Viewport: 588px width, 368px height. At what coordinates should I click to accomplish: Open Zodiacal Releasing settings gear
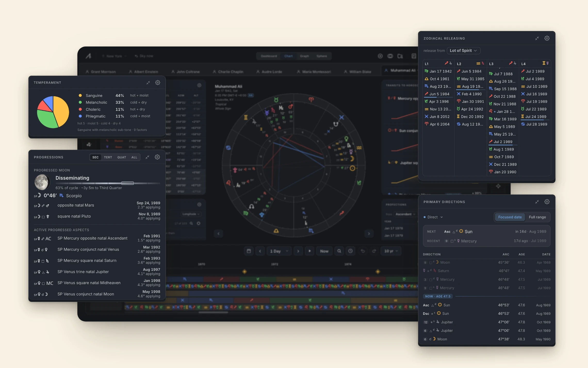pos(547,38)
